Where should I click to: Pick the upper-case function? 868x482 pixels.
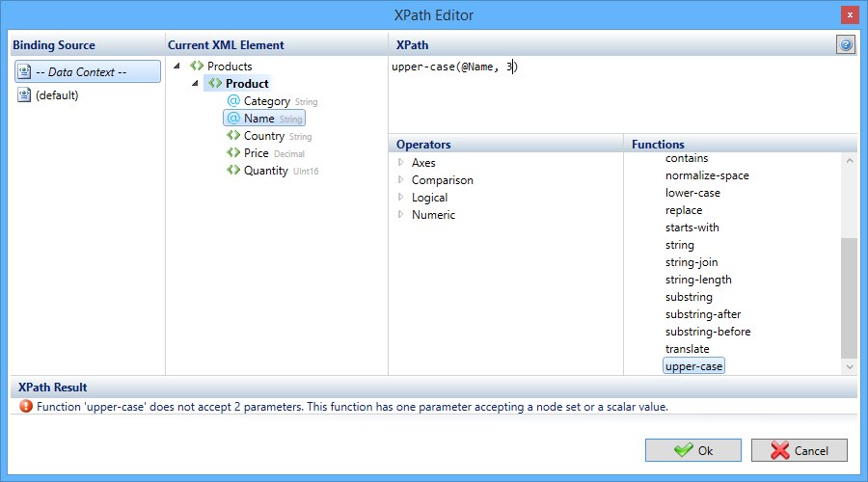[693, 365]
